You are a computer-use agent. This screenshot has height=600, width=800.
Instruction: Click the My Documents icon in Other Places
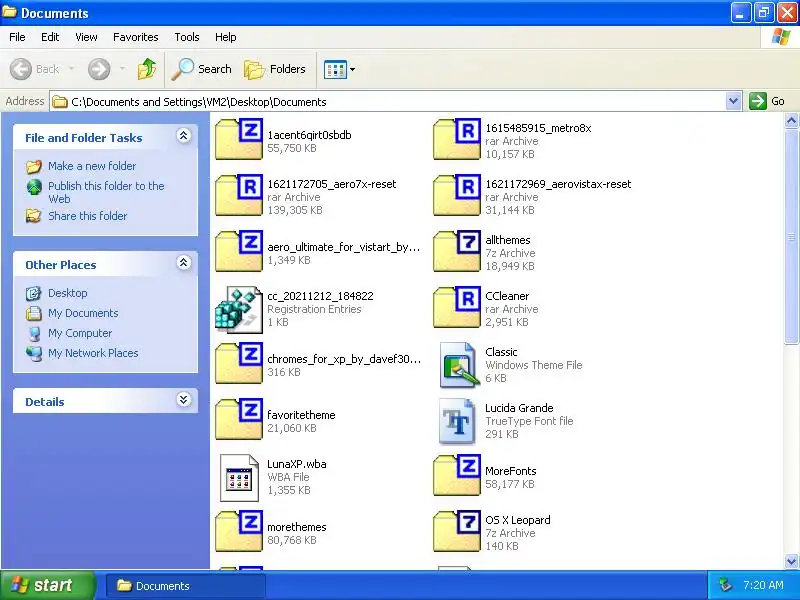(x=34, y=313)
